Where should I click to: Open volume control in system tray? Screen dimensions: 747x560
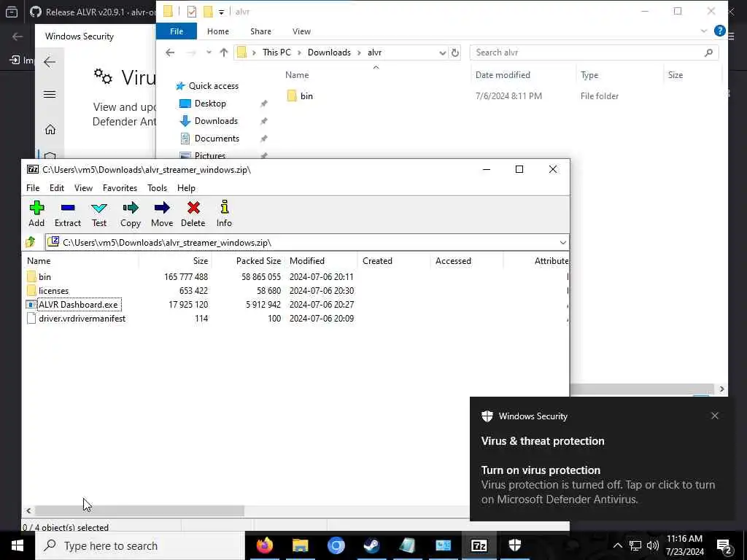653,545
